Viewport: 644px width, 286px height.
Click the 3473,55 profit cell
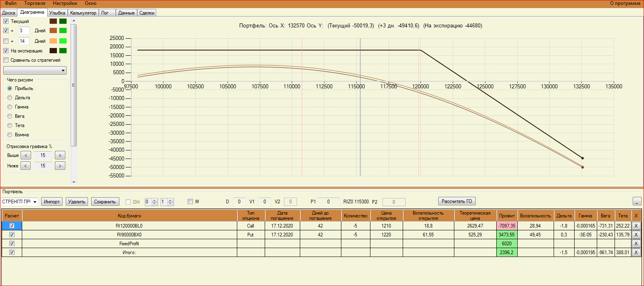click(507, 235)
